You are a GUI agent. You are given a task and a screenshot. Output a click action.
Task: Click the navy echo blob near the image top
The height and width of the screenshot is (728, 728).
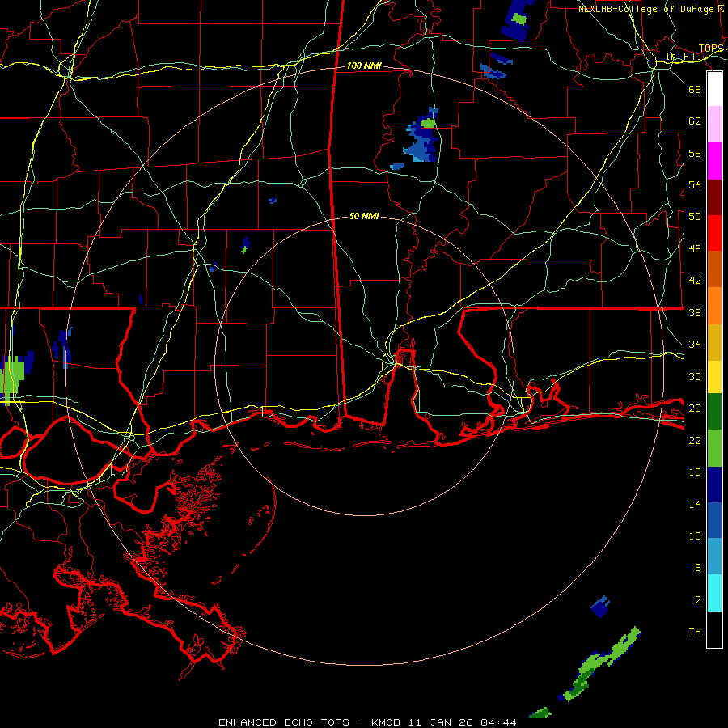click(518, 19)
